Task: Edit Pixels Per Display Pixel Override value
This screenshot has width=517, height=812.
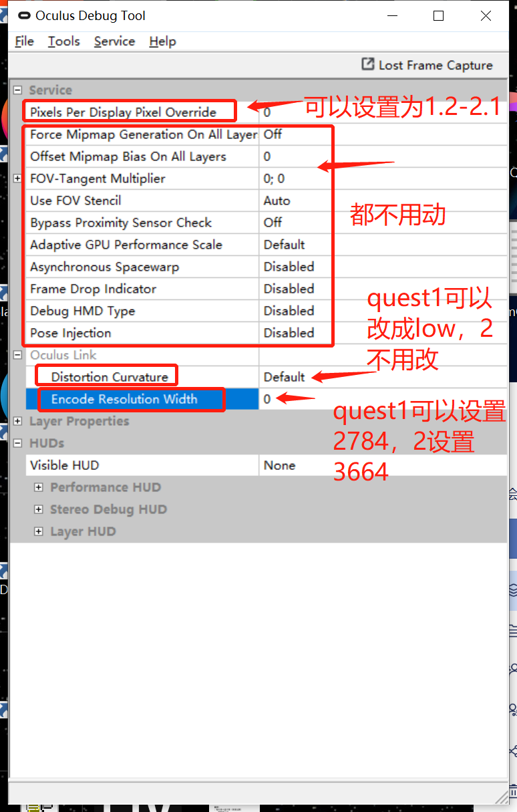Action: coord(382,112)
